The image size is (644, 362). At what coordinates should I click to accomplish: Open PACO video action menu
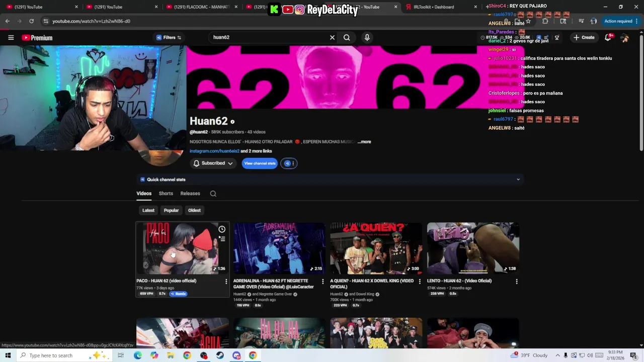click(226, 282)
